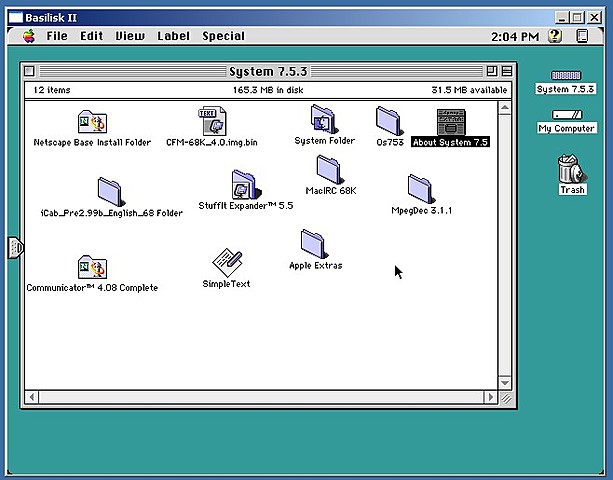Select the About System 7.5 document icon

pyautogui.click(x=451, y=122)
